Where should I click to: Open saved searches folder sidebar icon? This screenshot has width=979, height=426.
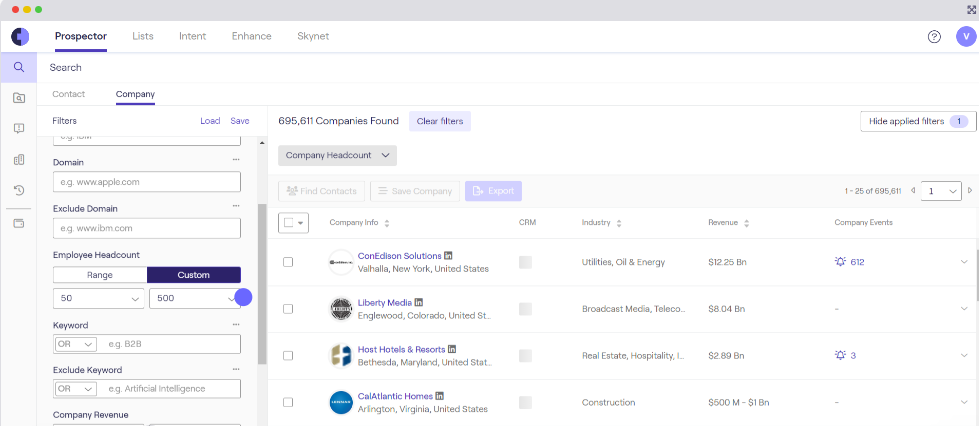pos(19,97)
